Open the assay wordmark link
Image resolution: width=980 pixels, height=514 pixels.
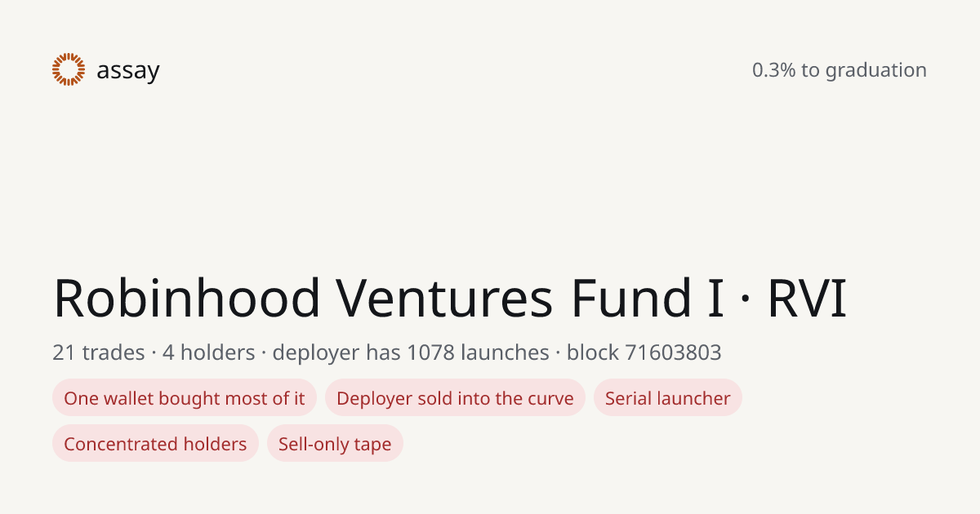pyautogui.click(x=128, y=71)
